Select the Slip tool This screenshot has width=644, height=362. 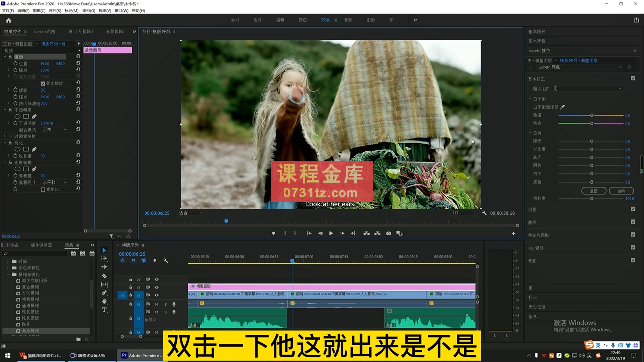pos(104,284)
